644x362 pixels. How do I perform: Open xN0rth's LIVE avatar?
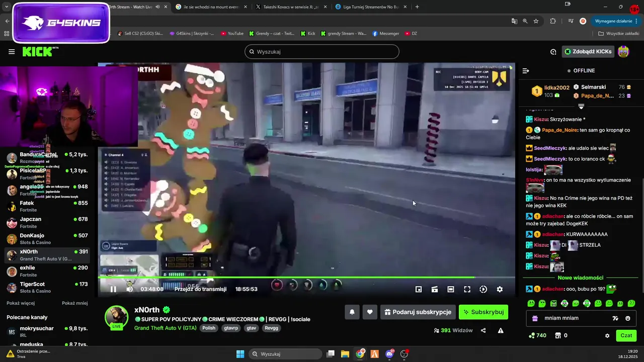116,317
